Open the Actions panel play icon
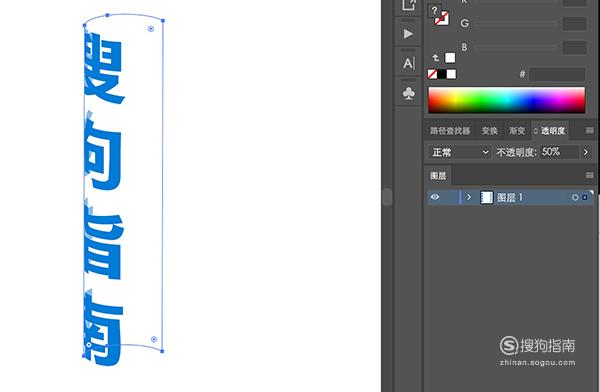600x392 pixels. point(408,34)
